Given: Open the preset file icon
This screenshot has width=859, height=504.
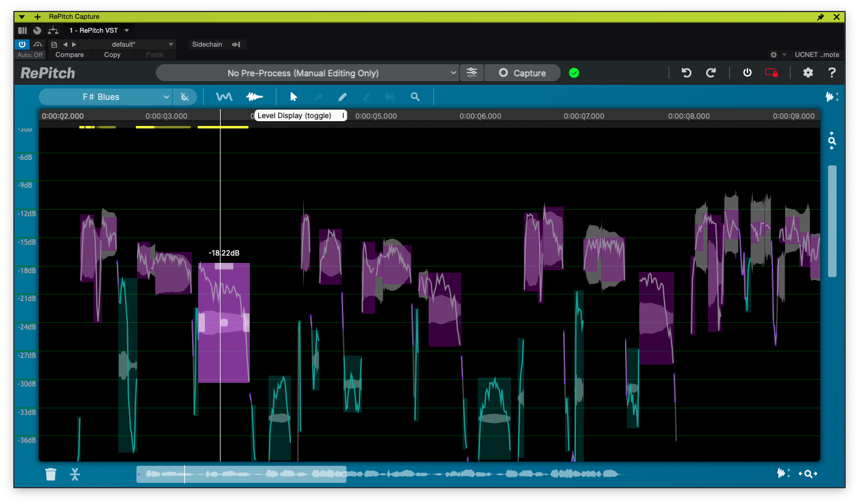Looking at the screenshot, I should 54,44.
